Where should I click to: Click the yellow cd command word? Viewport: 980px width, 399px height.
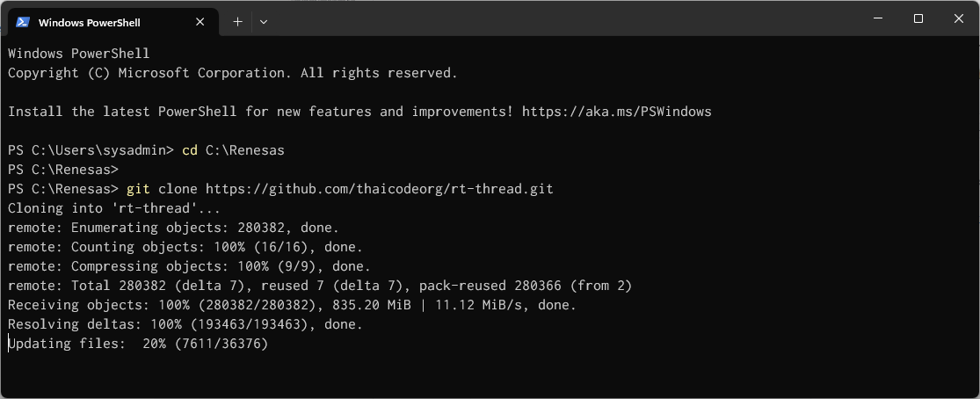point(190,150)
